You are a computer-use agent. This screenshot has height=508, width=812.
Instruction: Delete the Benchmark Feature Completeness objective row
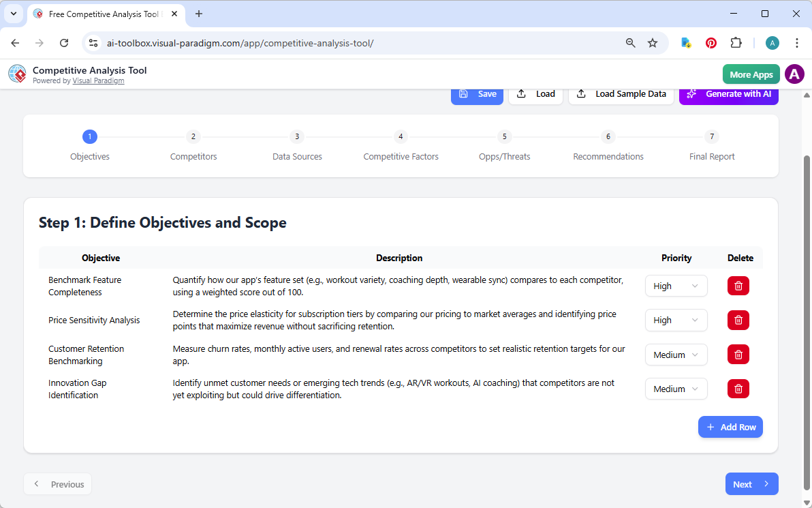[738, 286]
